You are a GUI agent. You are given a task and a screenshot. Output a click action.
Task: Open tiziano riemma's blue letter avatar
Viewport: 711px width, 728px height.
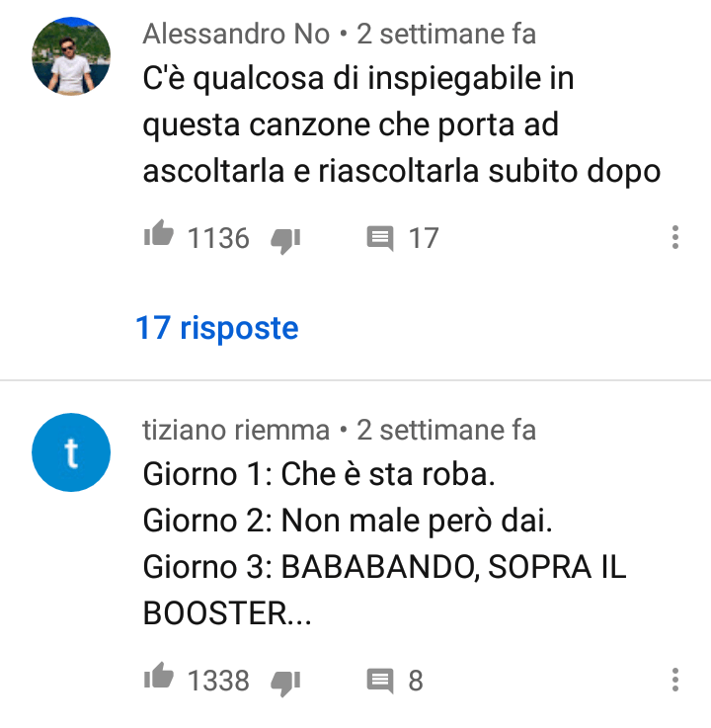click(71, 452)
